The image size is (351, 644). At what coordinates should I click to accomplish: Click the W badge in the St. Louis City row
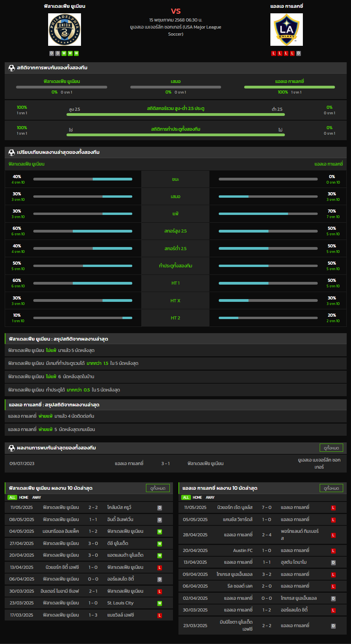(x=160, y=603)
